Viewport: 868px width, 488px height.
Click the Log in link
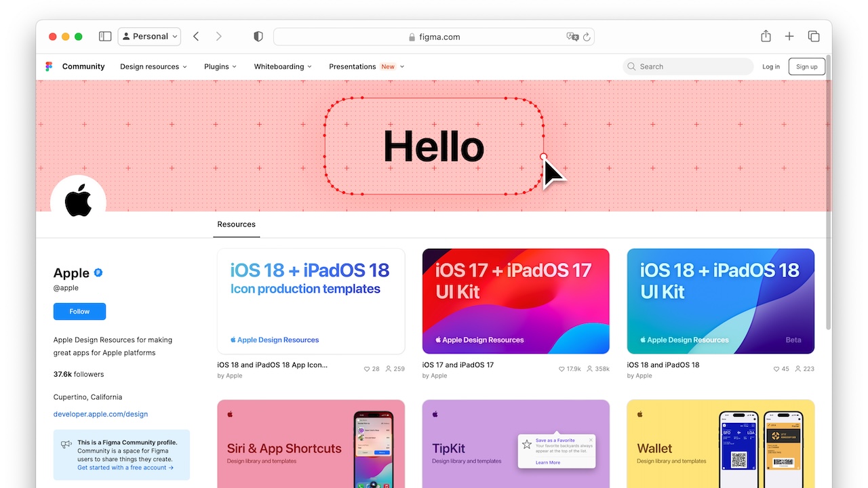click(x=771, y=66)
